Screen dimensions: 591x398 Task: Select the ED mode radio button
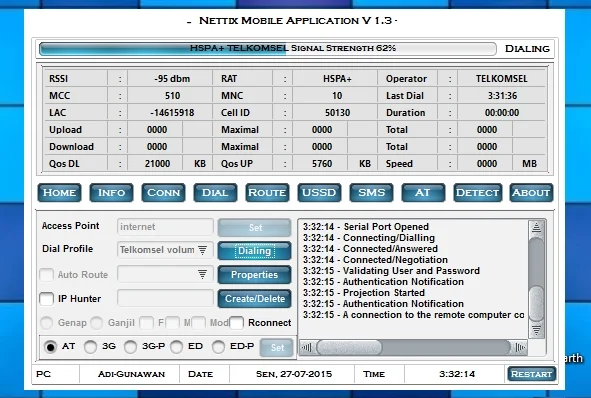pos(176,347)
